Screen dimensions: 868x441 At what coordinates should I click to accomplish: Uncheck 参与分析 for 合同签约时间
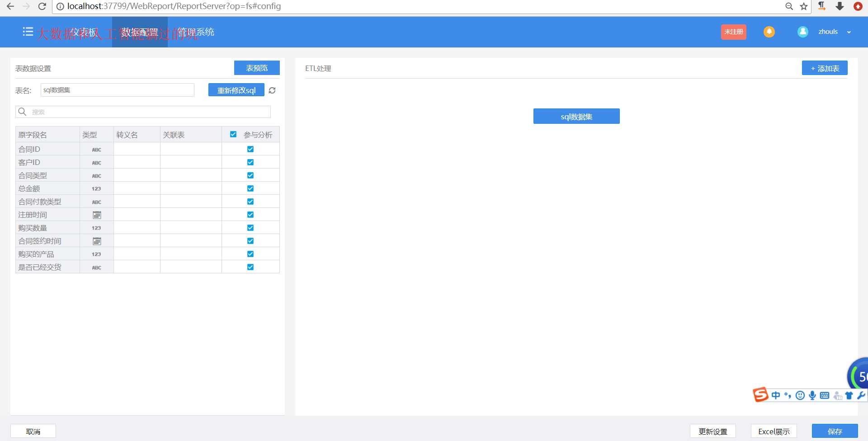pos(250,241)
